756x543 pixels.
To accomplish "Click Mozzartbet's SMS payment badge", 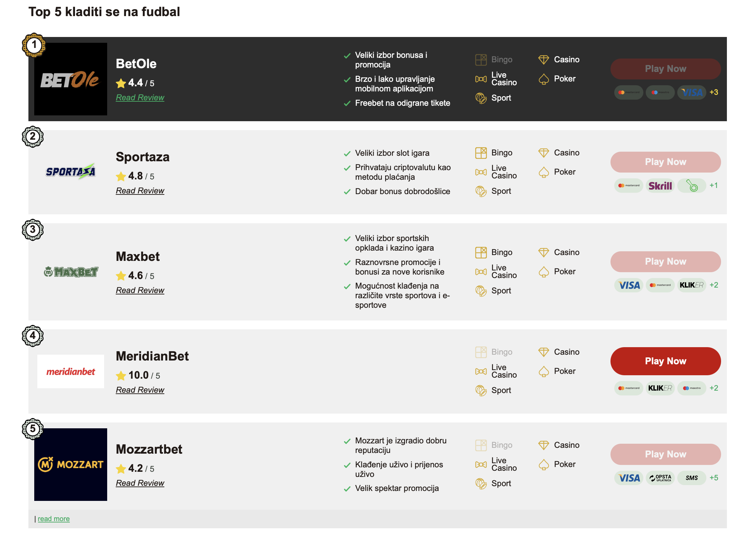I will tap(691, 478).
